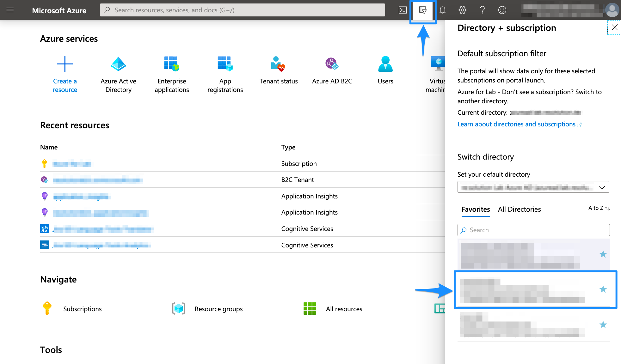Expand the default directory dropdown
This screenshot has height=364, width=621.
(533, 187)
